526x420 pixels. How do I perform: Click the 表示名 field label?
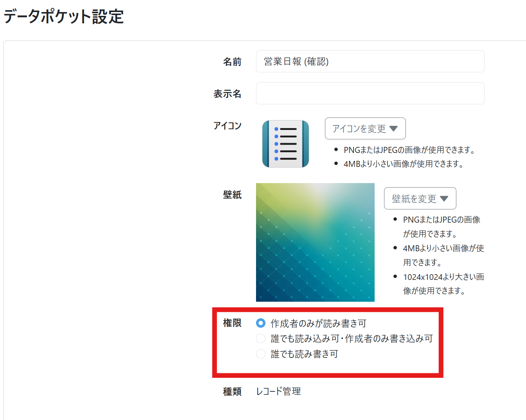tap(227, 94)
